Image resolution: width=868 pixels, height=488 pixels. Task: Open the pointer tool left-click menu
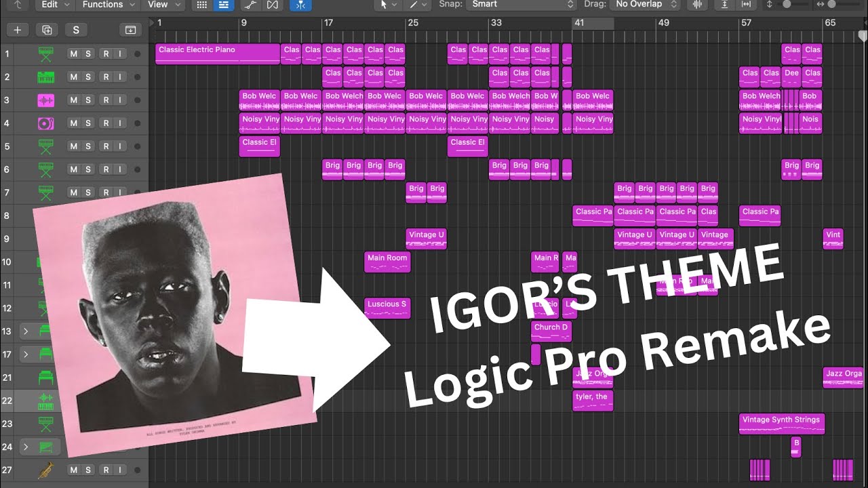click(387, 5)
